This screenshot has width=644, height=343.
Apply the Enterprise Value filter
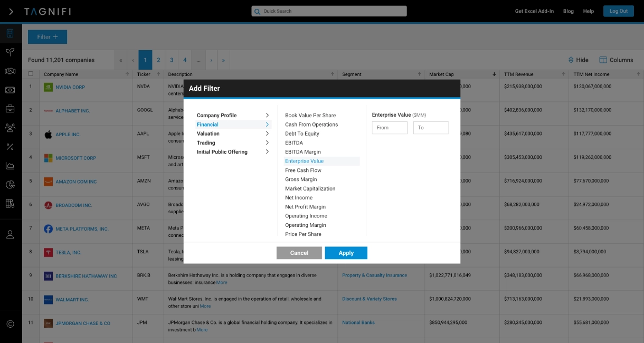(346, 253)
